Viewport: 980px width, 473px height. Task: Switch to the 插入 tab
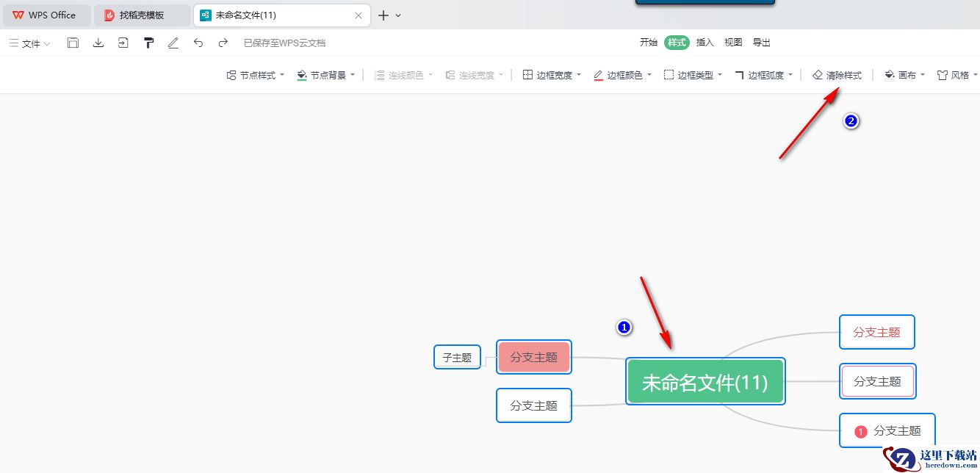705,43
